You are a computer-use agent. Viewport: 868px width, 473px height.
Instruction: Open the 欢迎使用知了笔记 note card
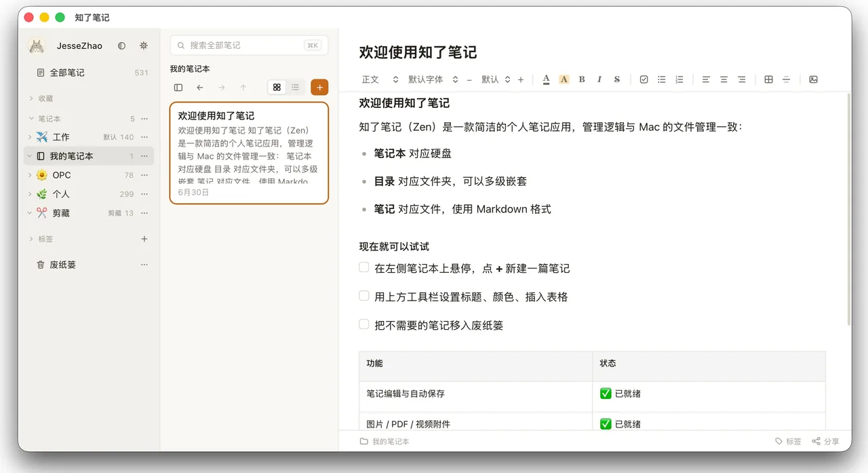tap(249, 153)
